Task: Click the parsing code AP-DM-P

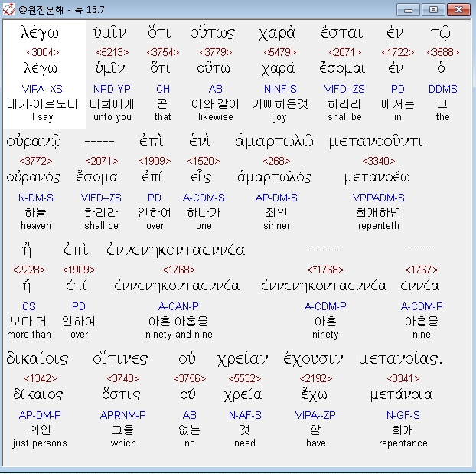Action: click(40, 415)
